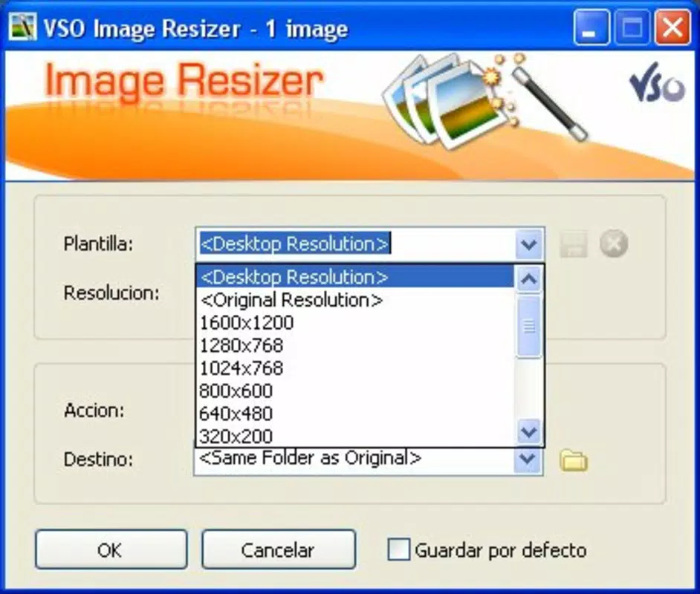Screen dimensions: 700x594
Task: Close the VSO Image Resizer window
Action: tap(673, 28)
